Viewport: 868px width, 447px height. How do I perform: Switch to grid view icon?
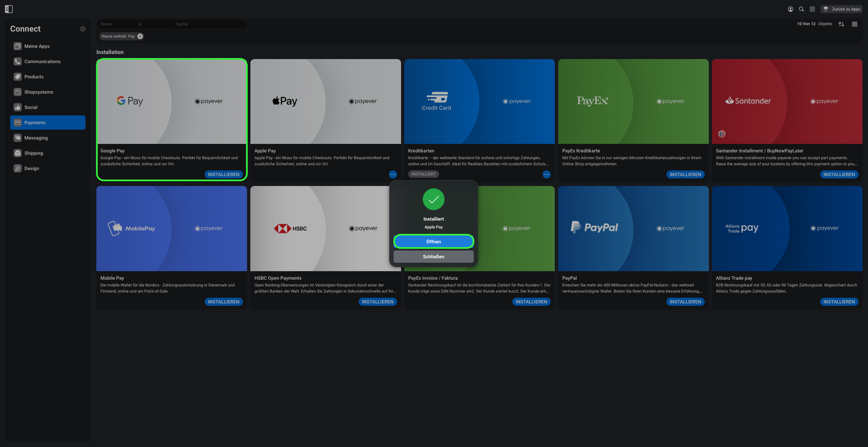[855, 24]
